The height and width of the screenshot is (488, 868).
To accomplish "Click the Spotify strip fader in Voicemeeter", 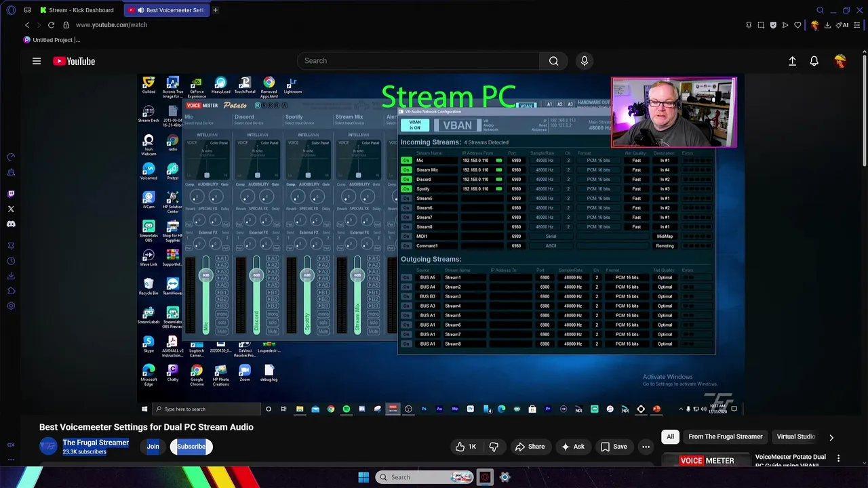I will point(307,275).
